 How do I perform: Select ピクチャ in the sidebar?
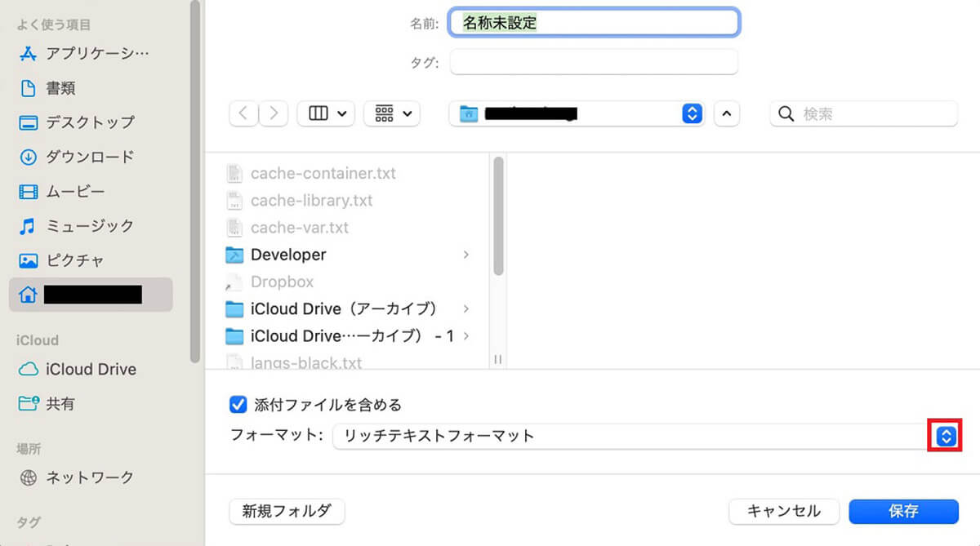click(x=62, y=260)
